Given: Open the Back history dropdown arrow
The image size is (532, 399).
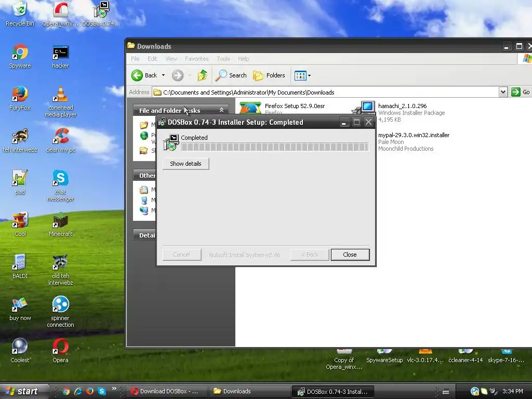Looking at the screenshot, I should (x=163, y=75).
